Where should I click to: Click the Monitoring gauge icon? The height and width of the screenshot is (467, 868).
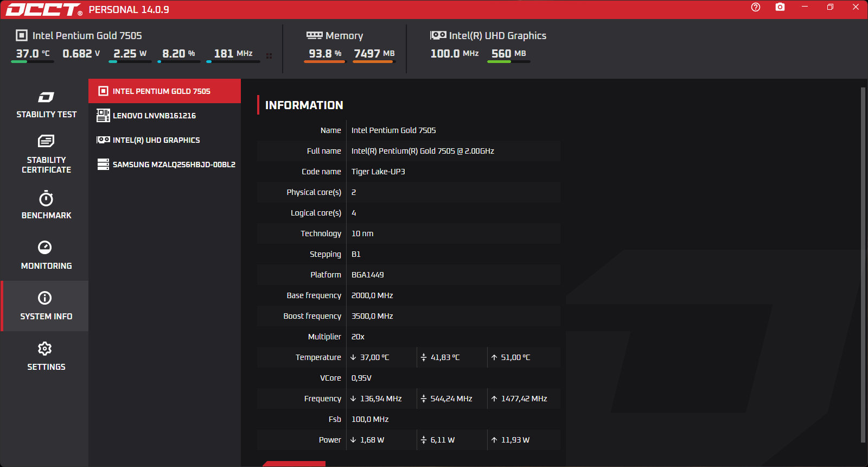tap(45, 247)
